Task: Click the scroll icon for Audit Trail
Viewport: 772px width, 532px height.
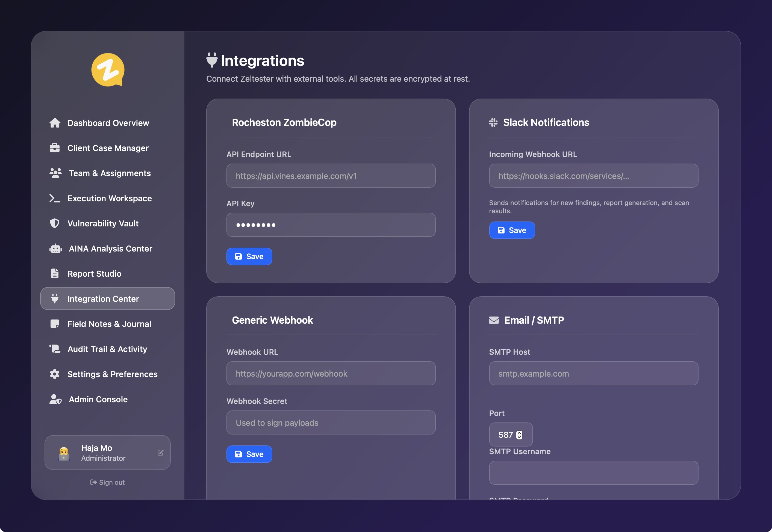Action: [x=55, y=349]
